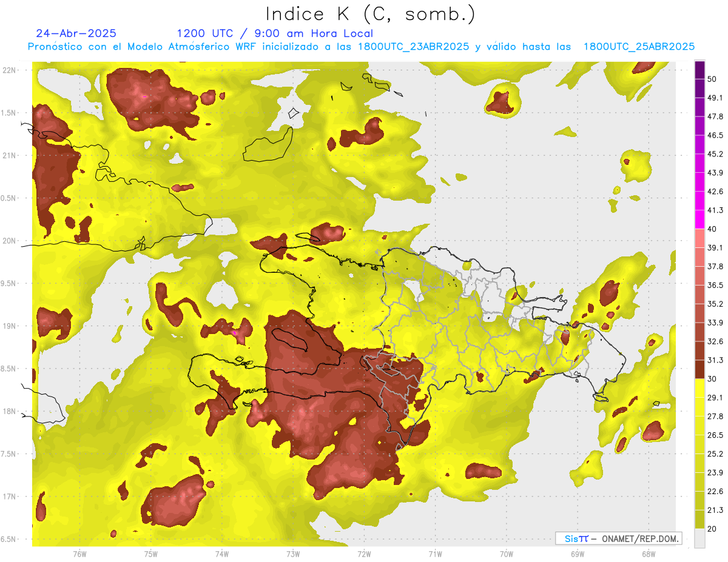Click longitude label '74W'
This screenshot has width=728, height=562.
(x=221, y=554)
